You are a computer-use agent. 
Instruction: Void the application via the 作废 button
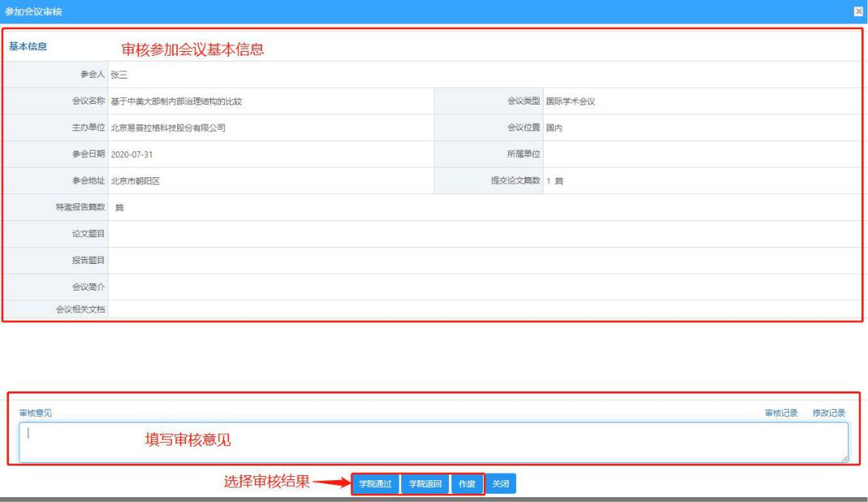468,483
